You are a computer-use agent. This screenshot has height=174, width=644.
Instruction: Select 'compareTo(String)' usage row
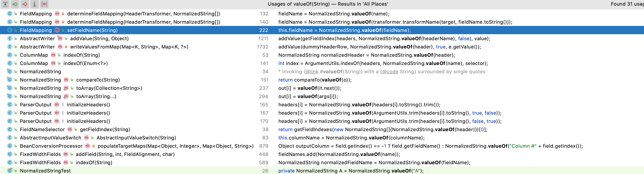[322, 79]
